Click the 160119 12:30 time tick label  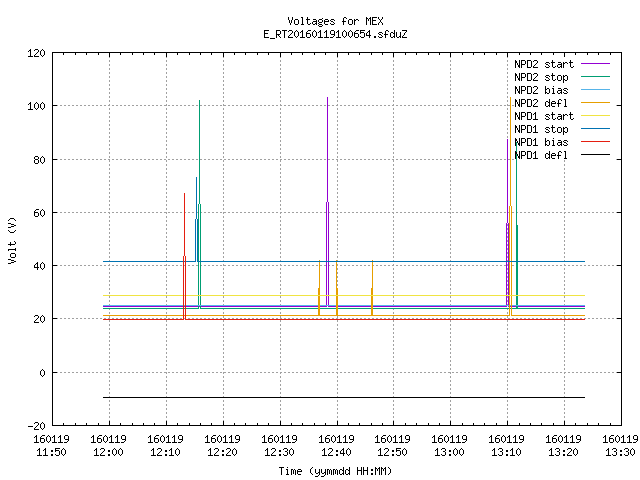coord(279,446)
